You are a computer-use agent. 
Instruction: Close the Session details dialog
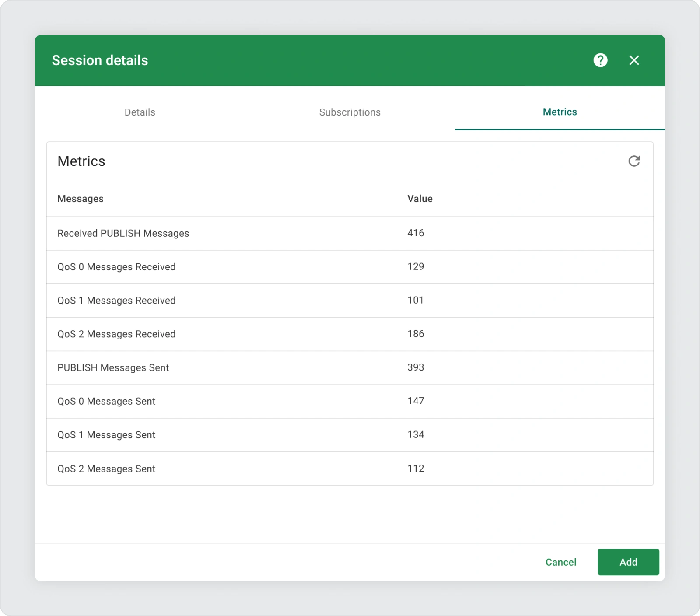click(x=634, y=60)
